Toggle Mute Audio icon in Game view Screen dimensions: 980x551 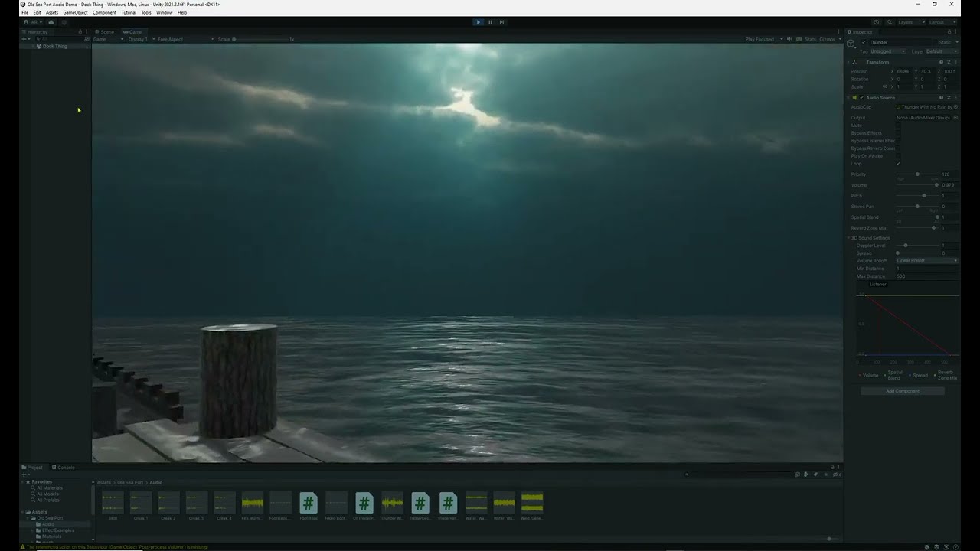click(789, 39)
